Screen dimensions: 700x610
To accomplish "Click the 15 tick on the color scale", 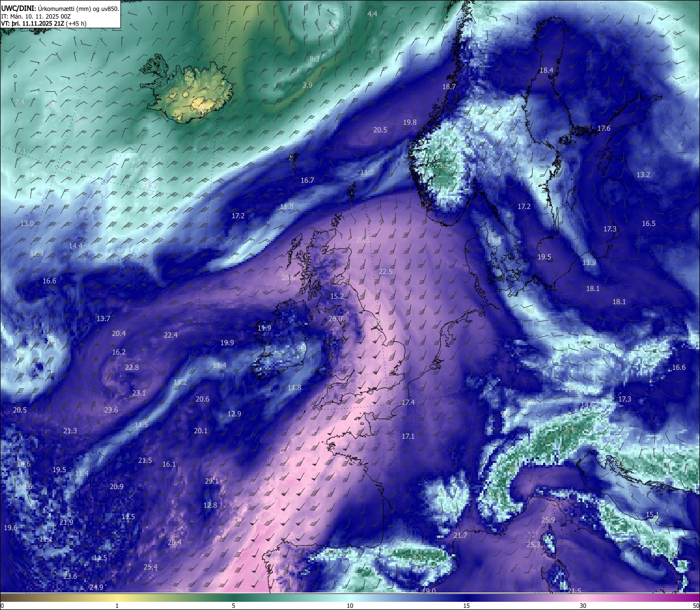I will coord(466,606).
